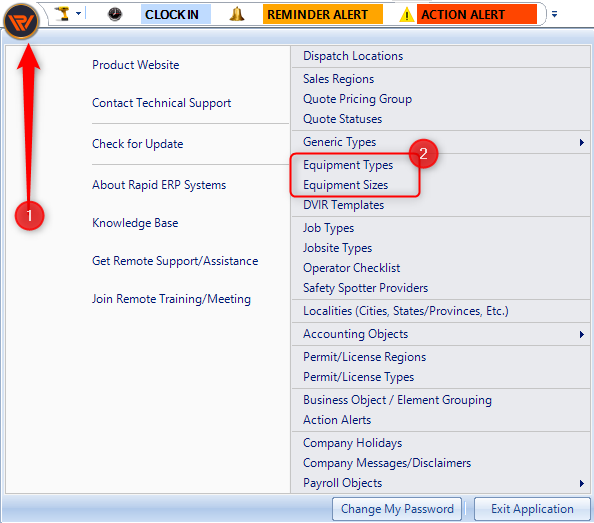Open the ACTION ALERT button
The image size is (594, 523).
click(x=477, y=14)
